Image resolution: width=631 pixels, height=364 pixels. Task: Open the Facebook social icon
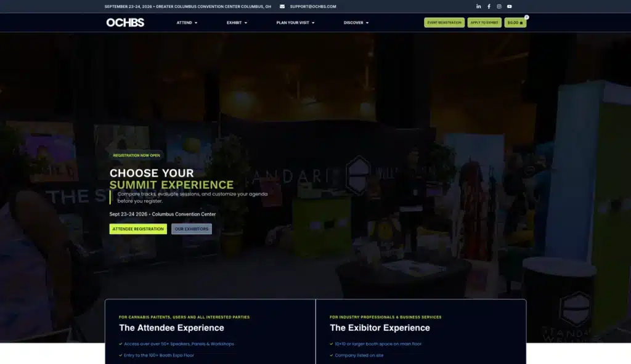(x=489, y=6)
